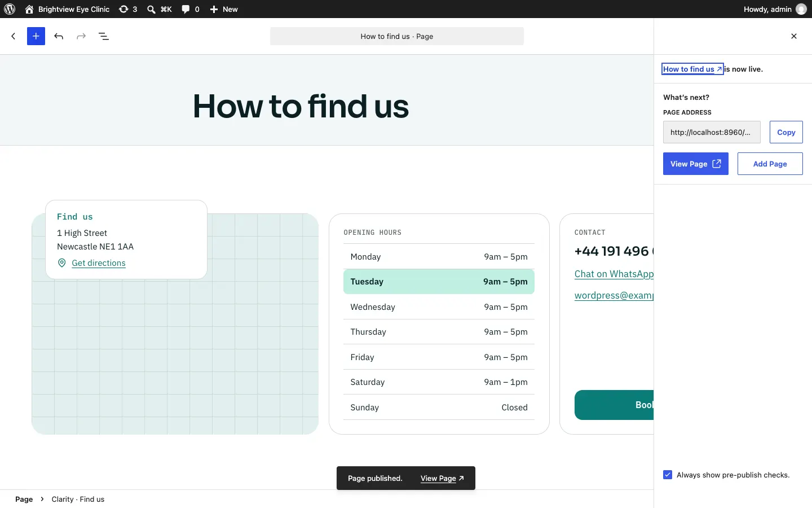Open the Brightview Eye Clinic site menu
Image resolution: width=812 pixels, height=508 pixels.
67,9
